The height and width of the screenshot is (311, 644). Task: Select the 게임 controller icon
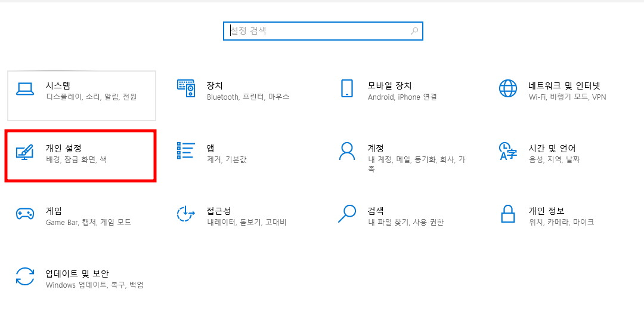tap(25, 214)
